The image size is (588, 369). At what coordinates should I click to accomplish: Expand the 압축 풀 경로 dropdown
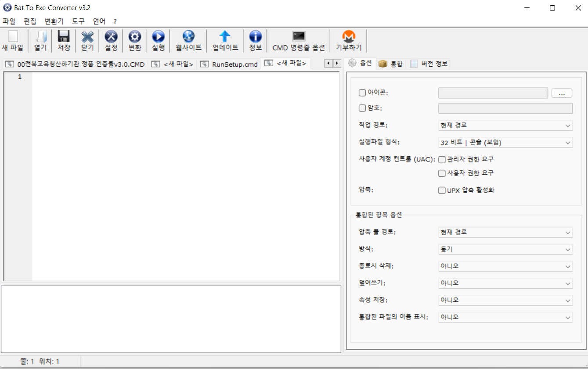pos(505,232)
